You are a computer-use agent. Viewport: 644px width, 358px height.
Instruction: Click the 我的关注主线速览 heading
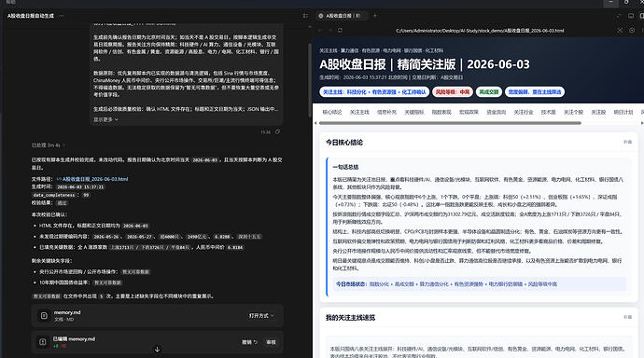coord(350,317)
